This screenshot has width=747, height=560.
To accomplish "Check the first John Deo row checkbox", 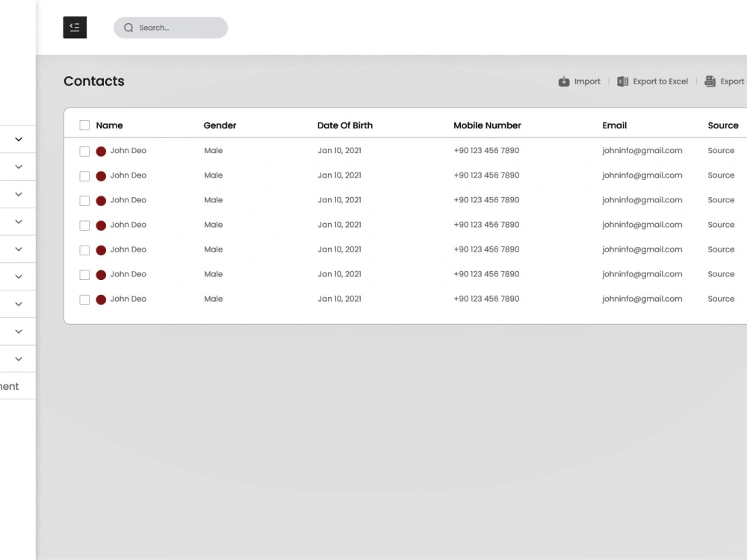I will [x=84, y=152].
